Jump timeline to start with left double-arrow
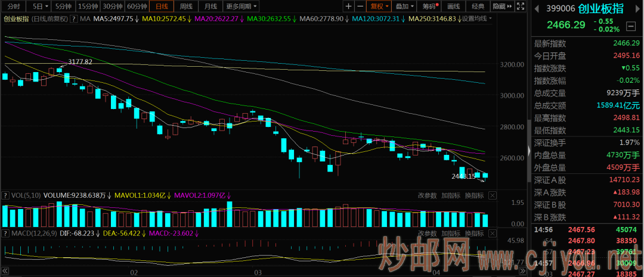Viewport: 644px width, 277px height. pos(6,271)
